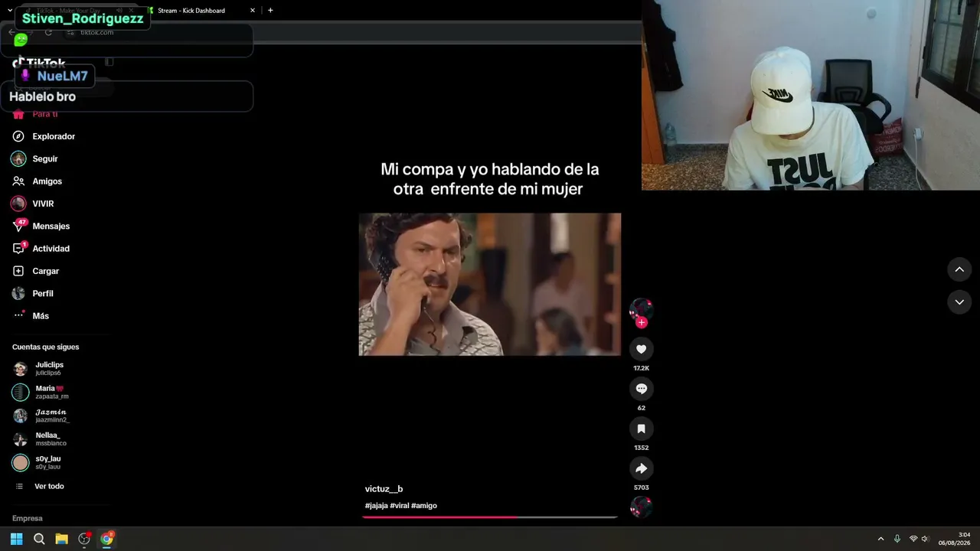Screen dimensions: 980x551
Task: Open the browser tab search dropdown
Action: [x=9, y=11]
